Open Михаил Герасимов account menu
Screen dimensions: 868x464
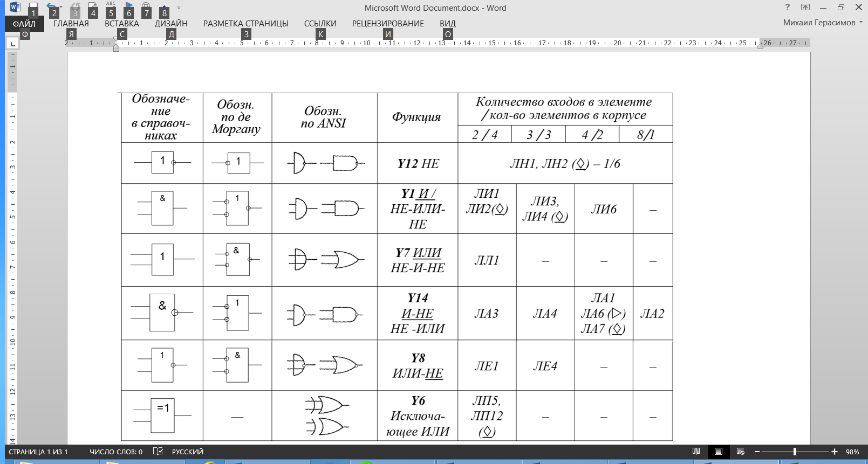pos(823,23)
